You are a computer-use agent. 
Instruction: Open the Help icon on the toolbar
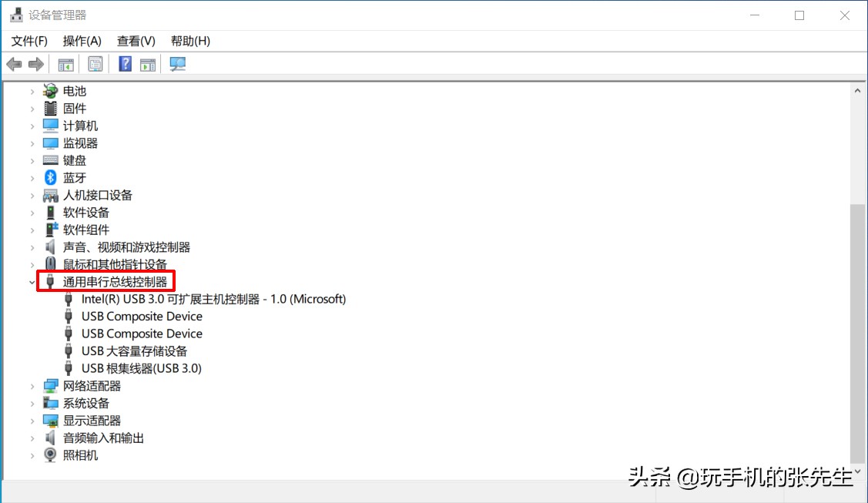click(124, 64)
